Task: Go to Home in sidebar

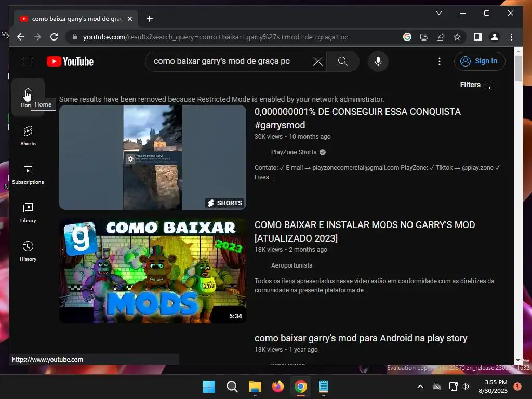Action: click(x=28, y=97)
